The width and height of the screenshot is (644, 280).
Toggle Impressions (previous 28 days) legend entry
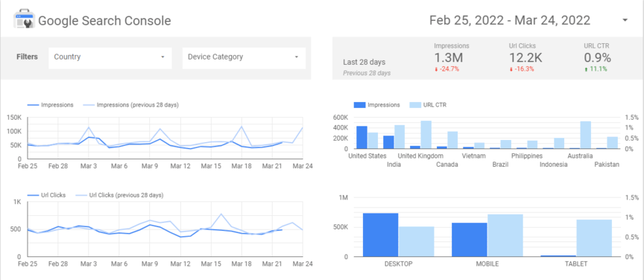pos(130,105)
